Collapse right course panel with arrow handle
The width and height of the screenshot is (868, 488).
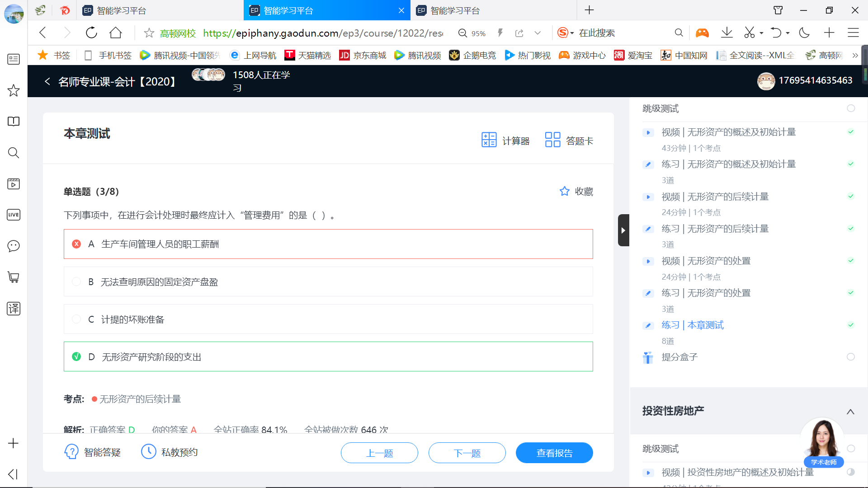point(623,230)
